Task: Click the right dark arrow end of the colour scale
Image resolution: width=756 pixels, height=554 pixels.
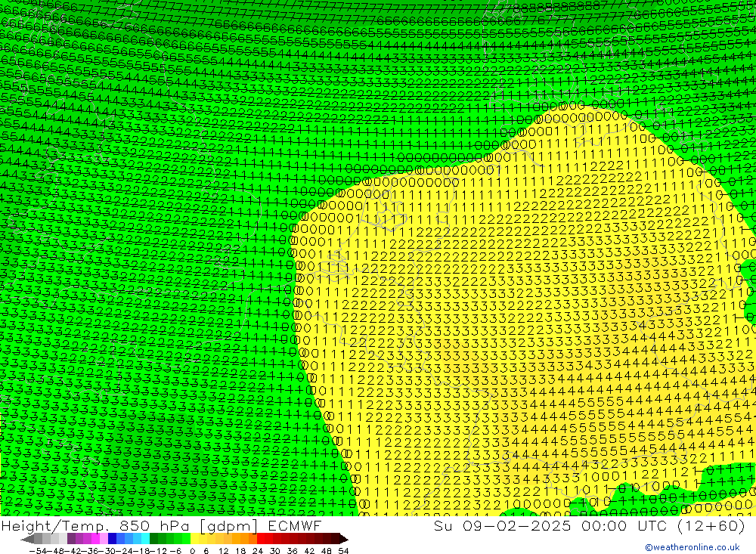Action: [344, 539]
